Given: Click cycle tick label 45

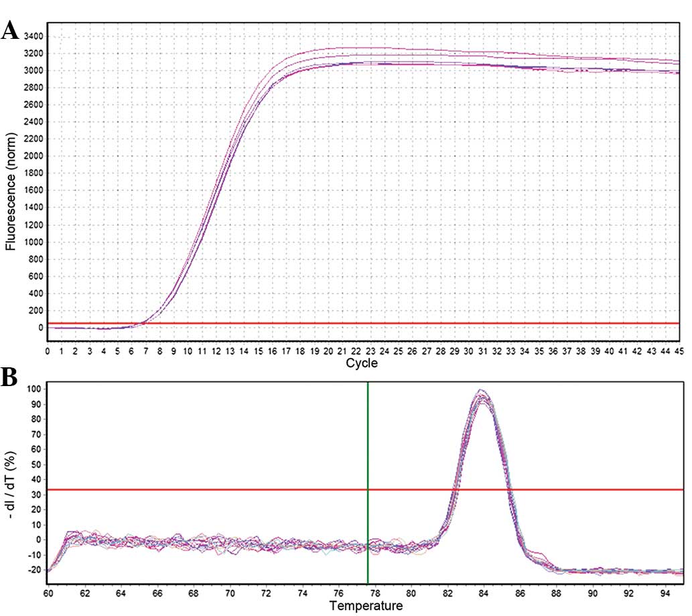Looking at the screenshot, I should [677, 351].
